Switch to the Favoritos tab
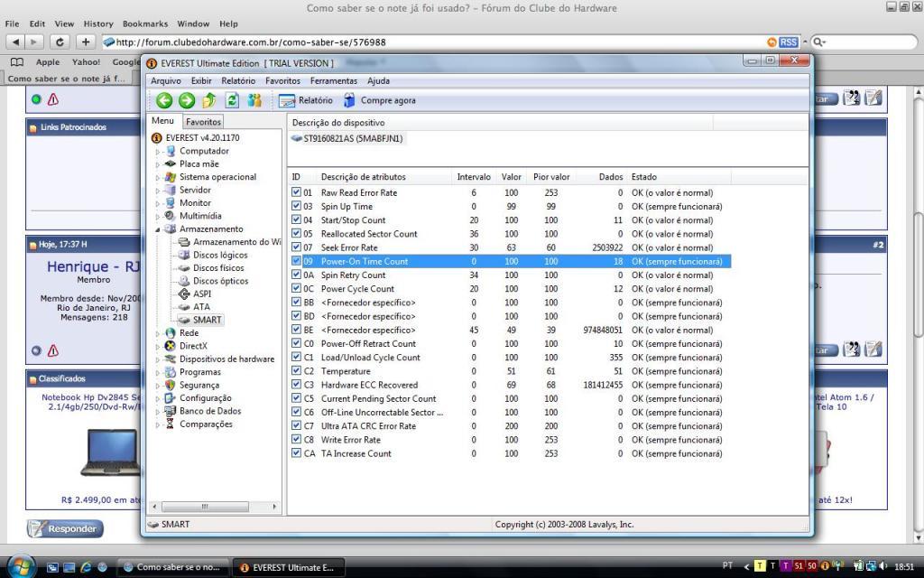Viewport: 924px width, 578px height. pos(203,122)
